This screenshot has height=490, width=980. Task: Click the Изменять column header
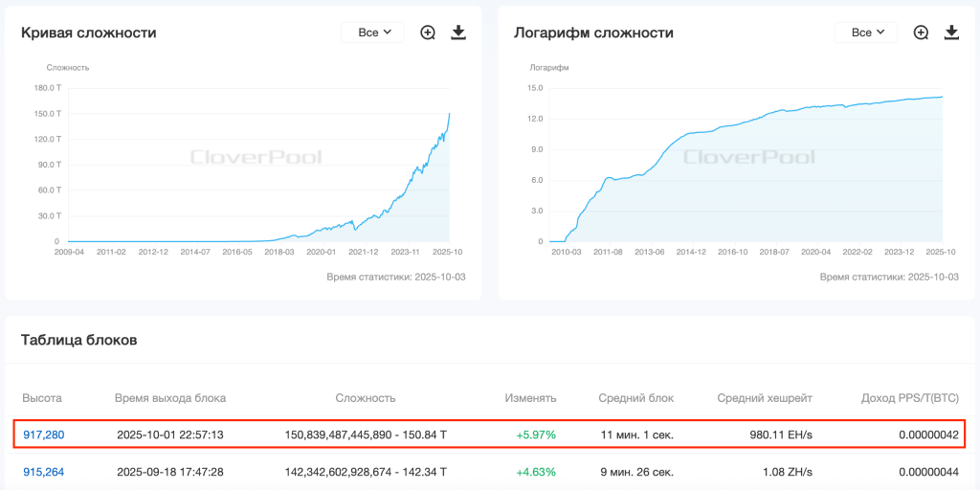tap(530, 397)
